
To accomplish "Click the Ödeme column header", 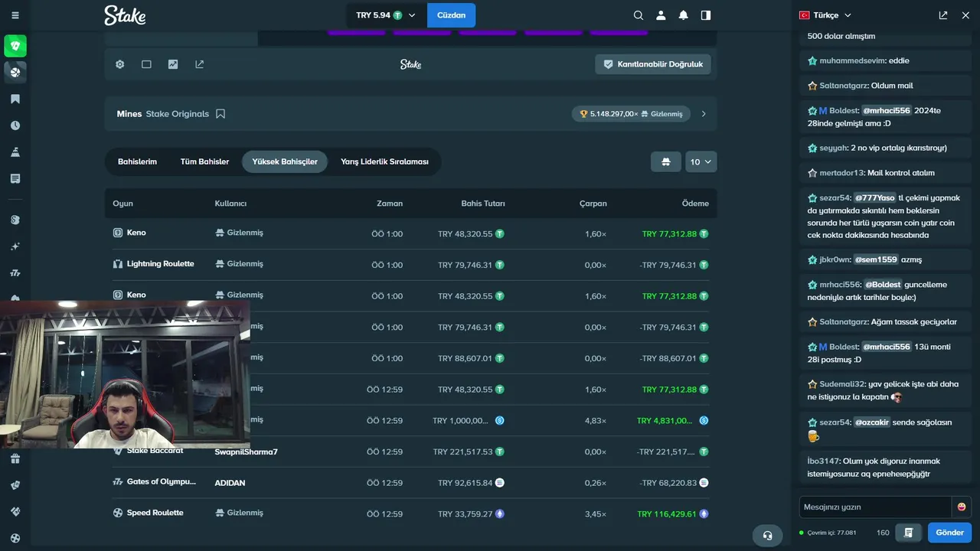I will click(x=695, y=204).
